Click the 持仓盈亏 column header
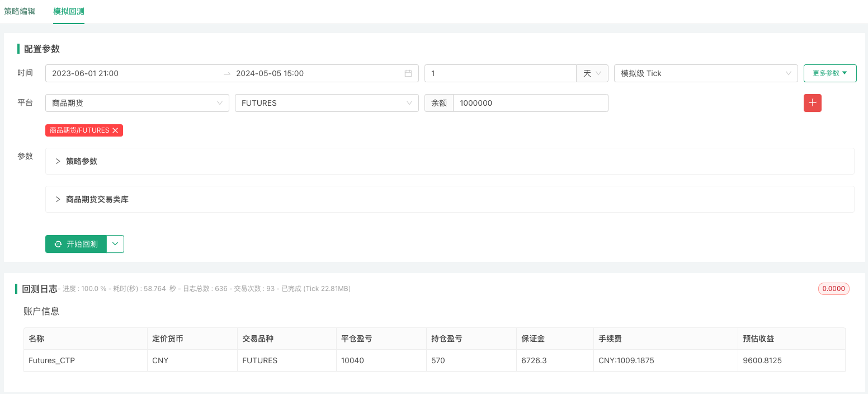868x394 pixels. [x=471, y=339]
